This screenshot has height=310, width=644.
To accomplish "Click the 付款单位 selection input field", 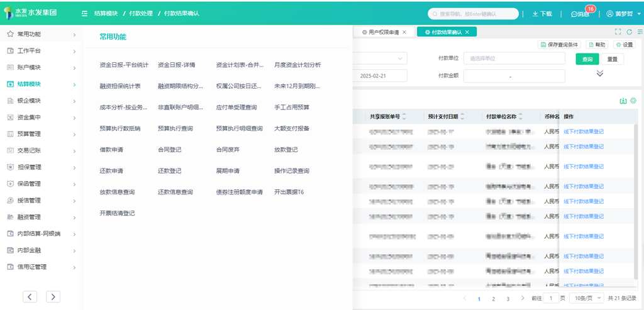I will (514, 58).
